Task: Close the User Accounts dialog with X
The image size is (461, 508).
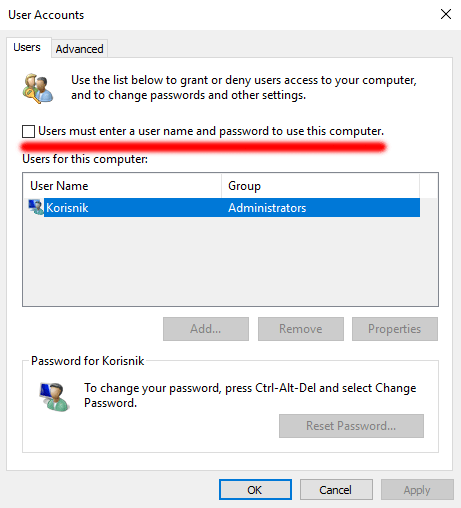Action: (x=446, y=14)
